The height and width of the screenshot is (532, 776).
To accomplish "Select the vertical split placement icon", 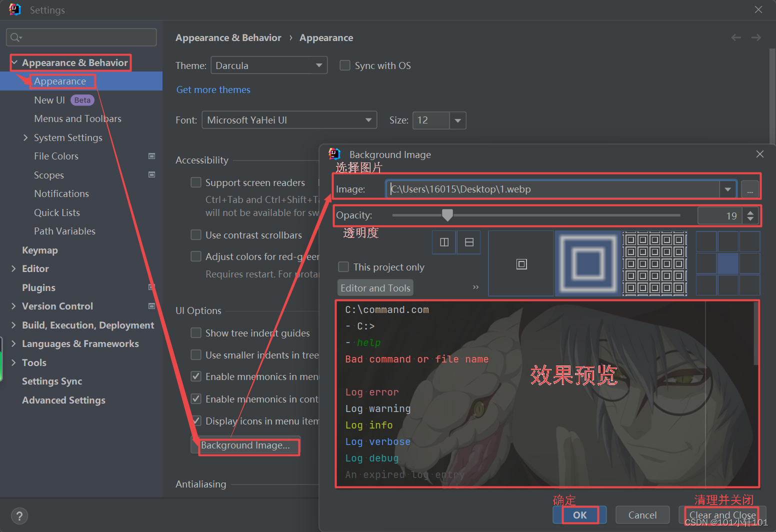I will [x=444, y=242].
